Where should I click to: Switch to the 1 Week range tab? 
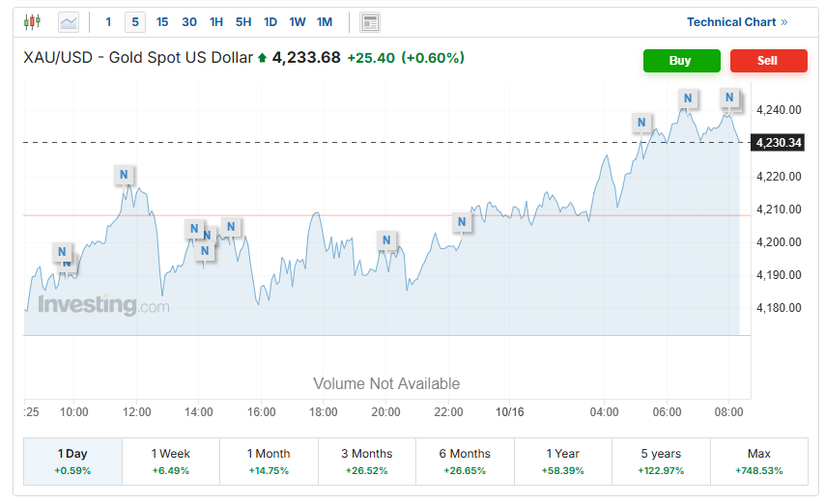pyautogui.click(x=171, y=462)
